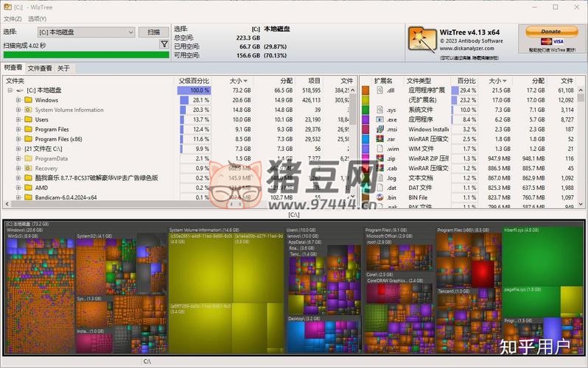Click the Bandicam folder icon

point(28,197)
